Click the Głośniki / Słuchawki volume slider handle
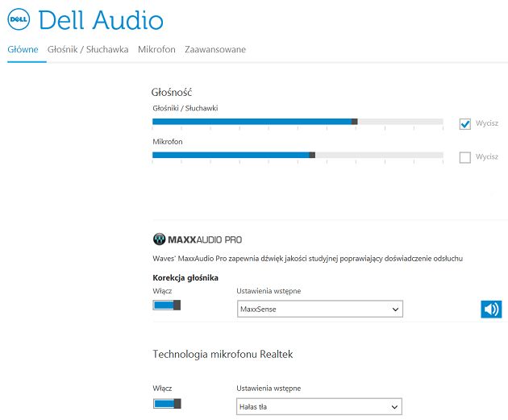The height and width of the screenshot is (420, 508). click(355, 122)
